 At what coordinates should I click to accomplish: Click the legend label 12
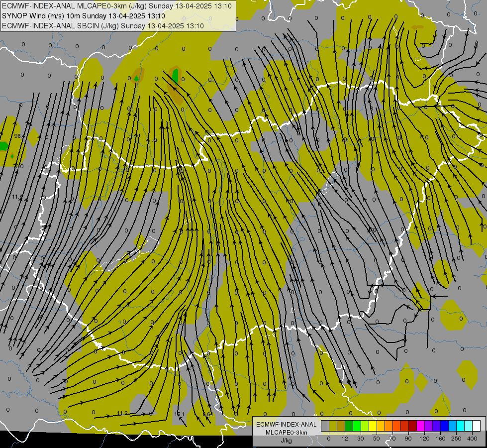[345, 439]
